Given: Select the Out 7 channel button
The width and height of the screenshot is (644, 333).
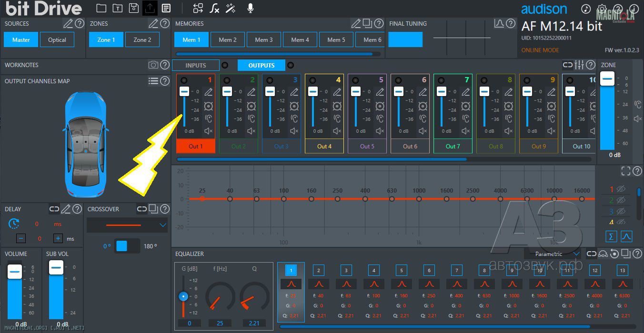Looking at the screenshot, I should tap(453, 146).
